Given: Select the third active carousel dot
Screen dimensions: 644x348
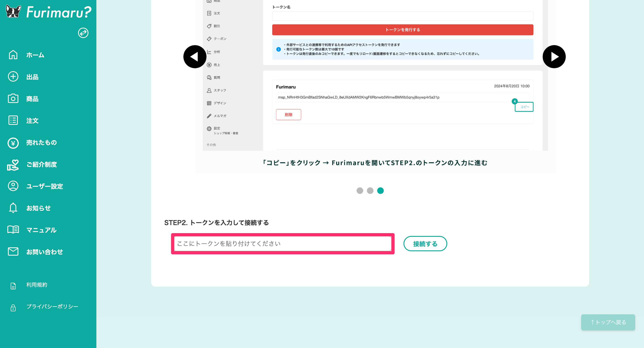Looking at the screenshot, I should [380, 191].
